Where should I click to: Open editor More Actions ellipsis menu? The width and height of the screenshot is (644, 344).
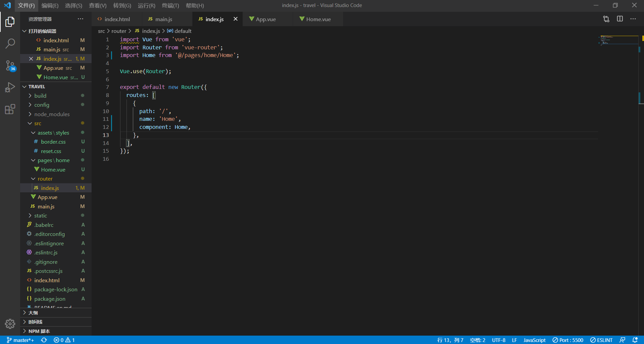(x=633, y=19)
